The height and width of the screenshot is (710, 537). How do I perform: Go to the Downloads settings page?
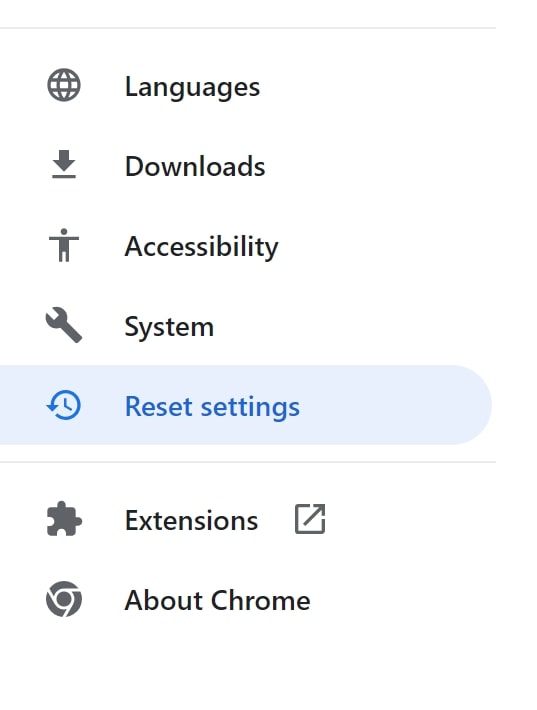(247, 165)
